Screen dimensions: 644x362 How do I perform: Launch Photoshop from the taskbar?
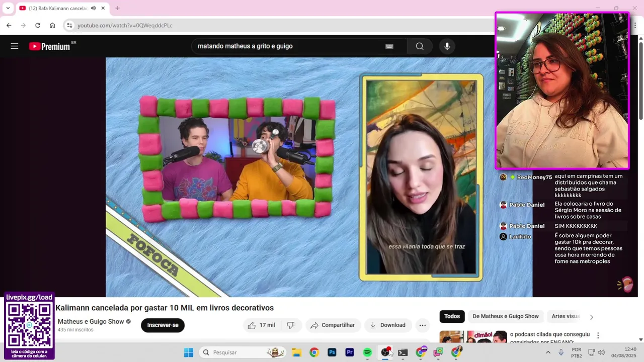coord(332,352)
